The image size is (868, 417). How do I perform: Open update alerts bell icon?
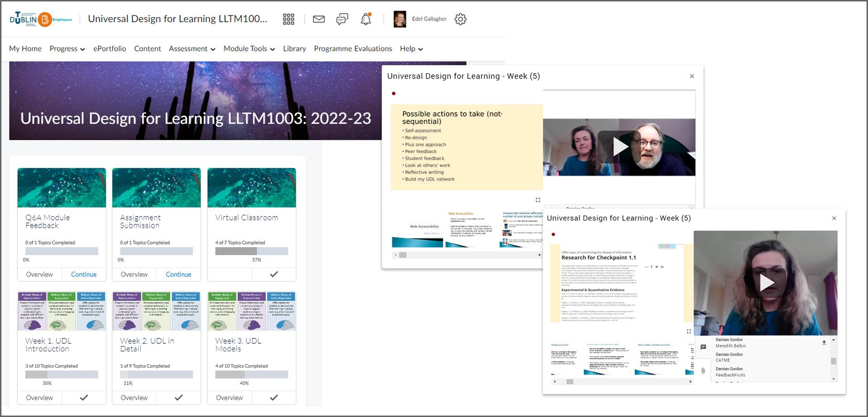coord(366,19)
